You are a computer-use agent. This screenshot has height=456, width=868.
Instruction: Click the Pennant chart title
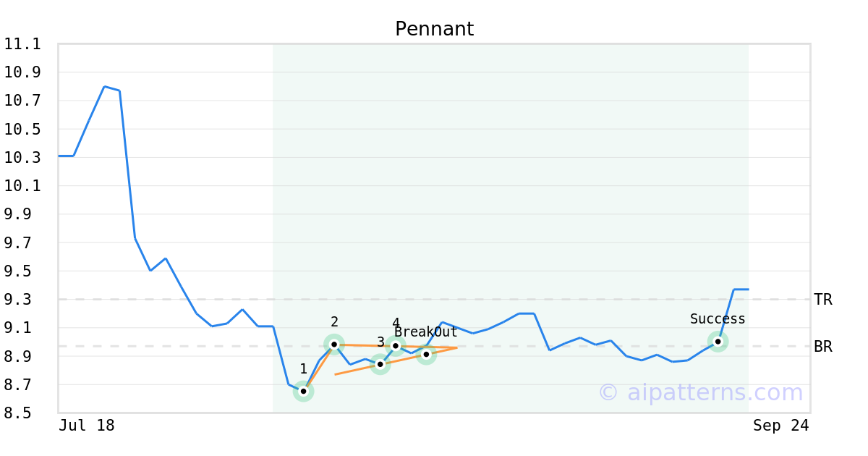[434, 29]
